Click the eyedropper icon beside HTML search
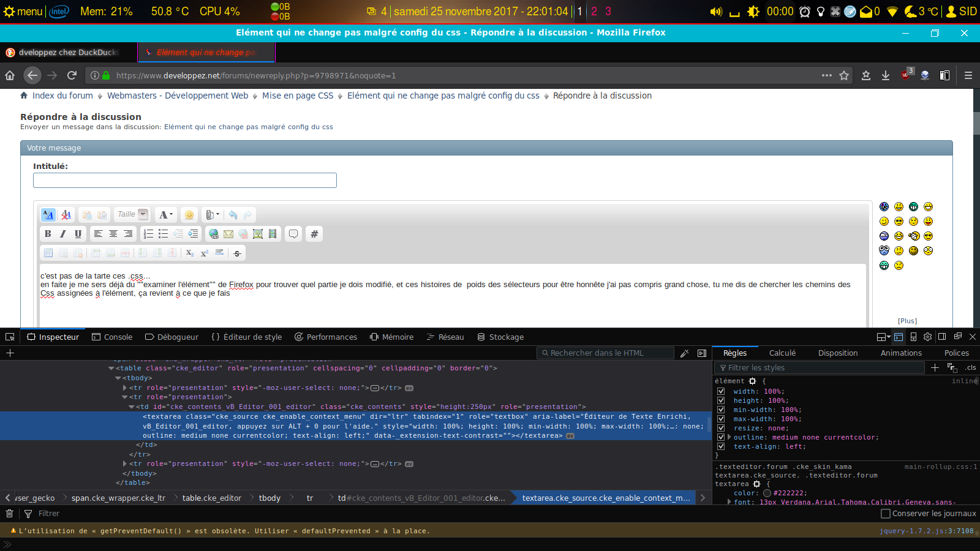The height and width of the screenshot is (551, 980). (685, 353)
